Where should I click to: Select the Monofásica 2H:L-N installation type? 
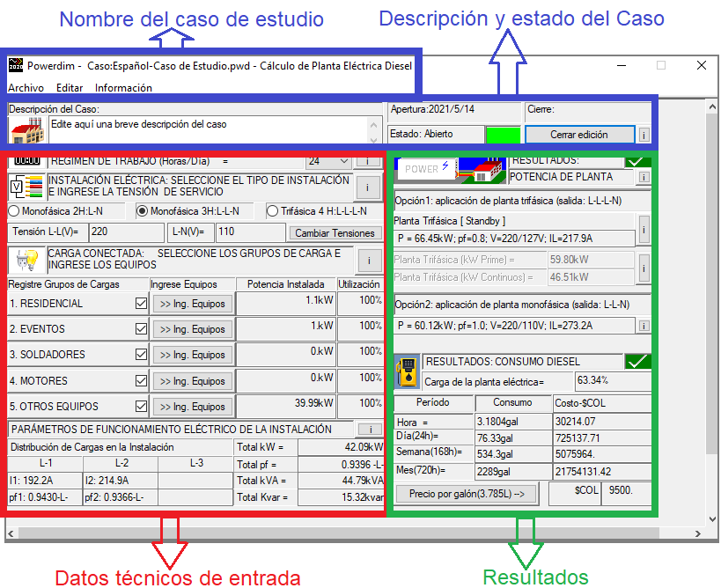pyautogui.click(x=13, y=211)
